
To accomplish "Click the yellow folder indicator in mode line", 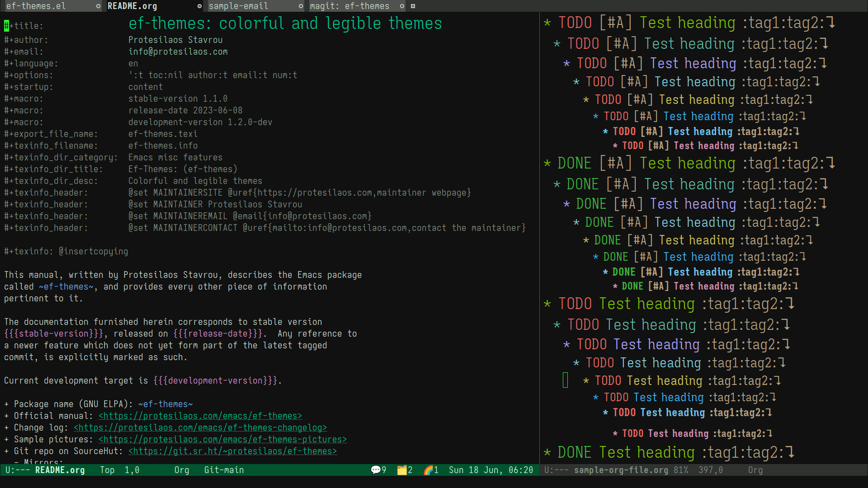I will pyautogui.click(x=402, y=470).
